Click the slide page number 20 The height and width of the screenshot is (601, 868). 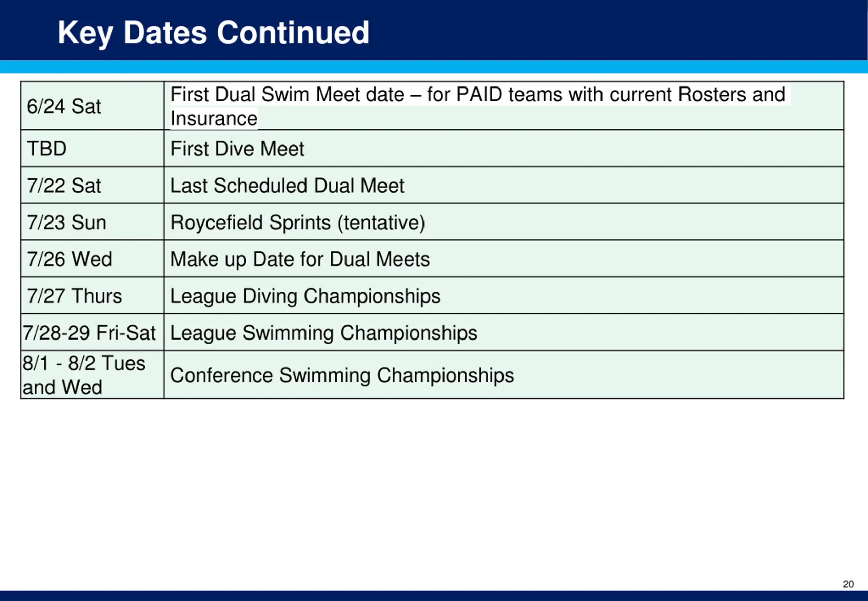pyautogui.click(x=848, y=584)
